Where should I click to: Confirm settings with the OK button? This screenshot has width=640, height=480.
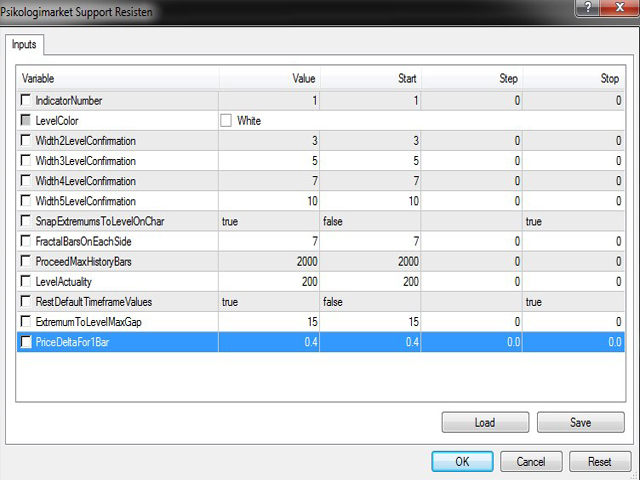pos(462,461)
